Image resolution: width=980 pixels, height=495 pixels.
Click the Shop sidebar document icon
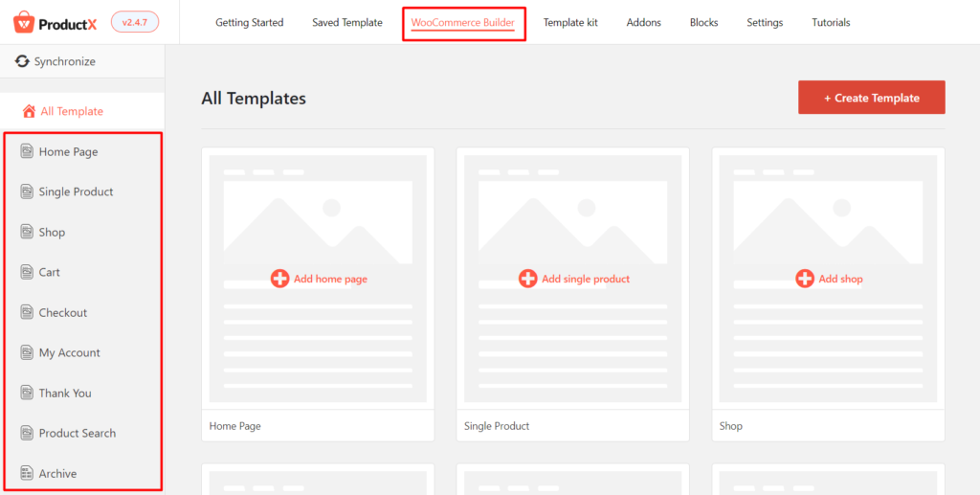pyautogui.click(x=26, y=232)
